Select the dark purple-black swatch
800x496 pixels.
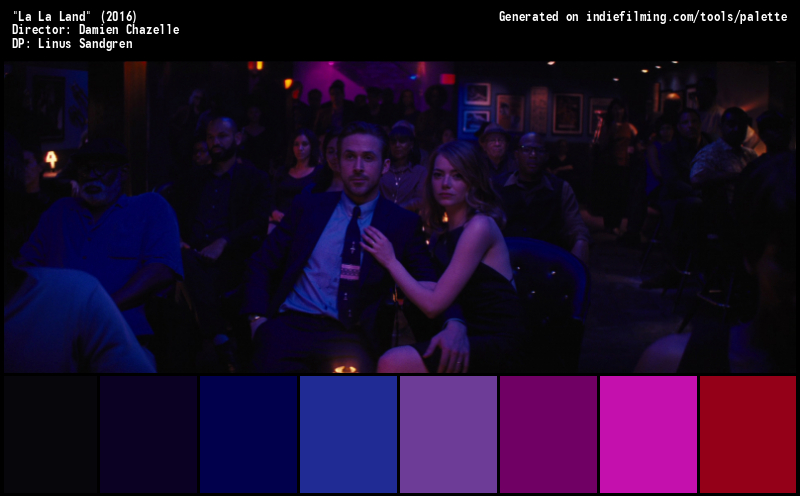click(x=148, y=434)
